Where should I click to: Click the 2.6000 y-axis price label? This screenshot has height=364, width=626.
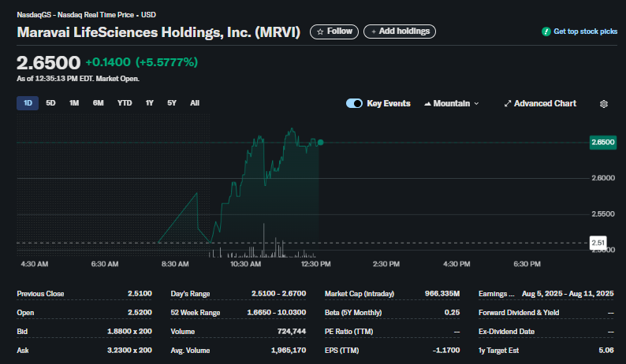(603, 178)
